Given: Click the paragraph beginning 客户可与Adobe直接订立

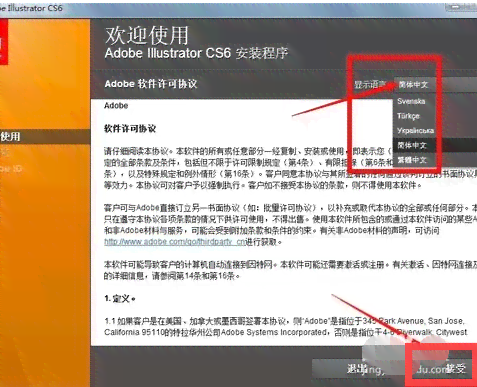Looking at the screenshot, I should pyautogui.click(x=290, y=225).
